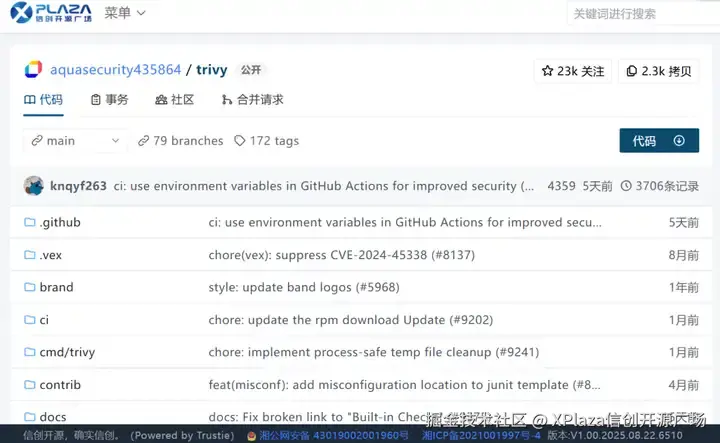Open commit hash 4359
The image size is (720, 443).
561,186
